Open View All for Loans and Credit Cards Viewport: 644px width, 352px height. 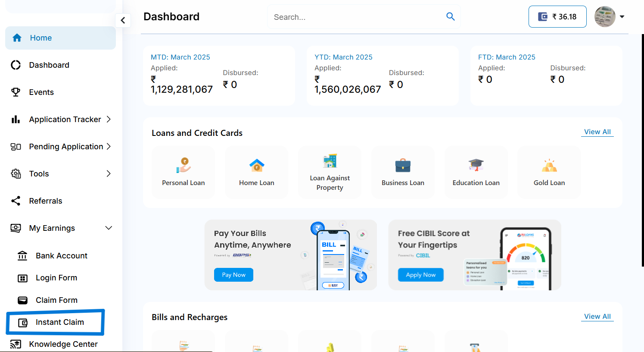click(x=597, y=132)
